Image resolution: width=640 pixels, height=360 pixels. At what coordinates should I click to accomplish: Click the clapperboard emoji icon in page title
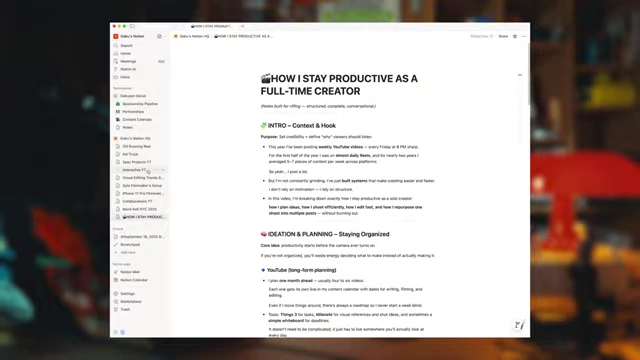tap(266, 78)
